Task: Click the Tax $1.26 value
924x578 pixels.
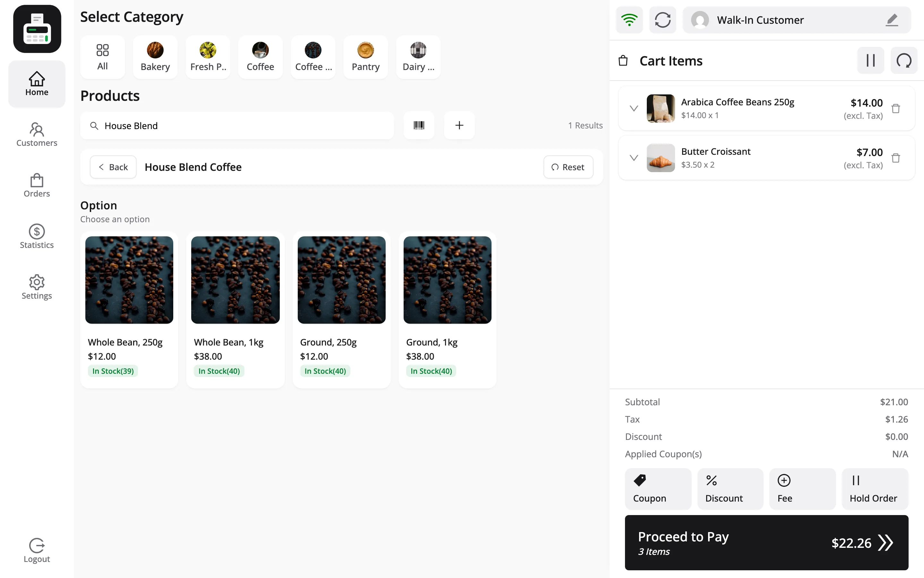Action: [x=896, y=419]
